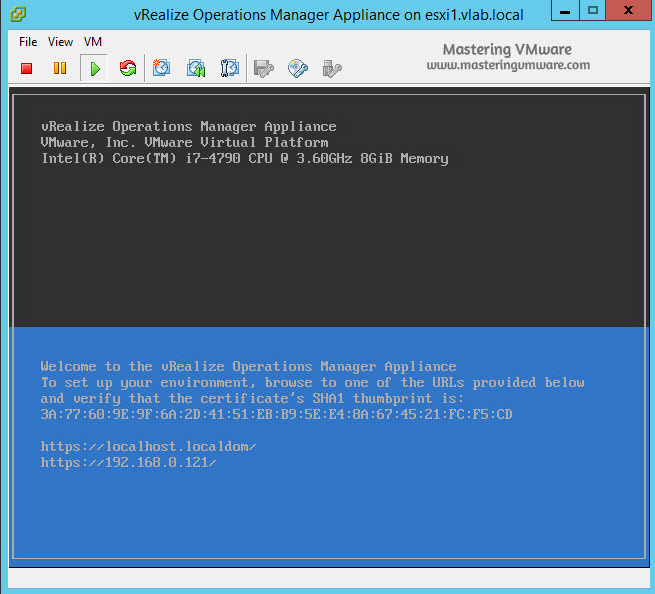Image resolution: width=655 pixels, height=594 pixels.
Task: Click 'Welcome to the vRealize Operations Manager Appliance' line
Action: (x=248, y=367)
